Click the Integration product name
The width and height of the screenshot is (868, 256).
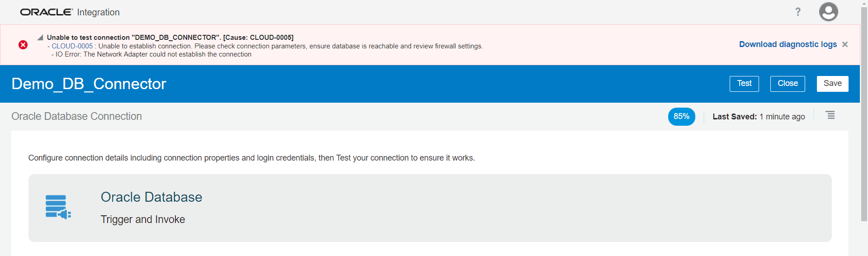coord(98,12)
